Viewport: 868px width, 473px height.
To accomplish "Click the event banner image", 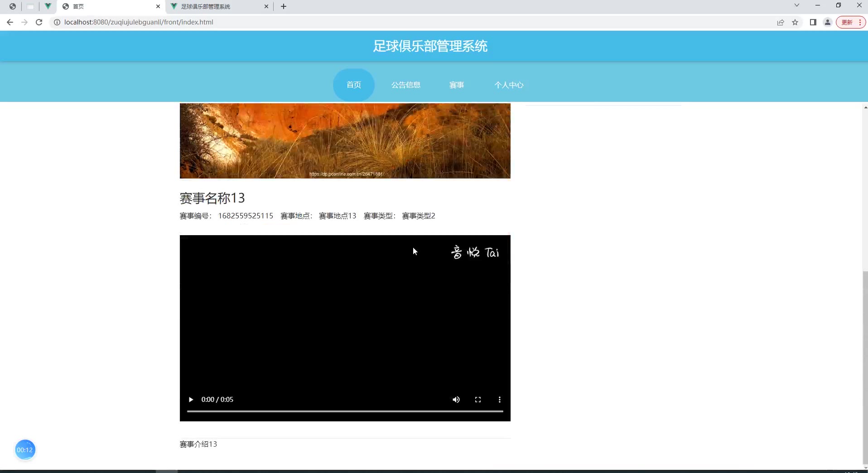I will [345, 140].
